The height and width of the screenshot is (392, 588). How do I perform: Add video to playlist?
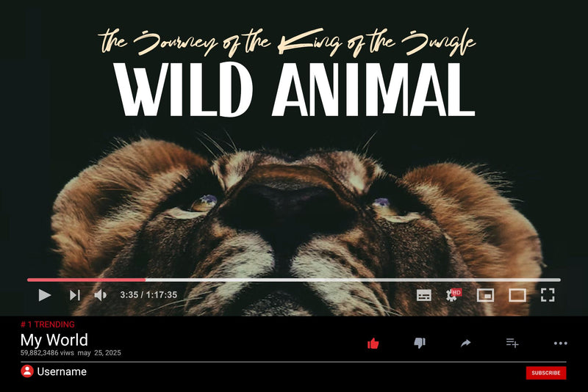click(512, 343)
